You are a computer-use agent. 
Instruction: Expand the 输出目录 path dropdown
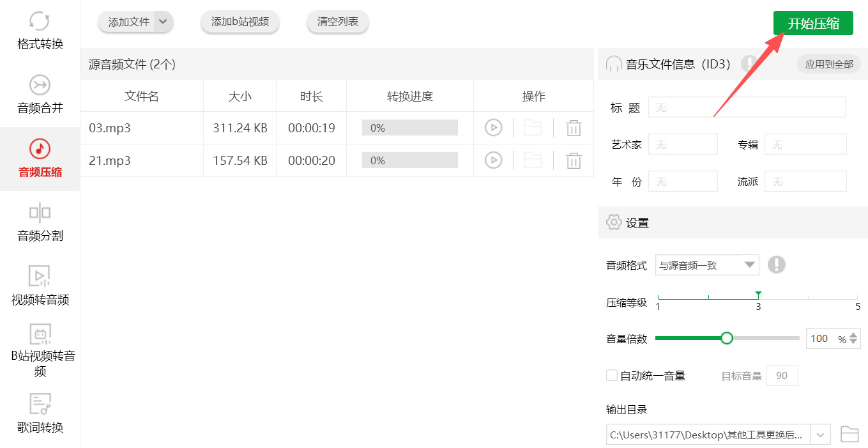821,435
